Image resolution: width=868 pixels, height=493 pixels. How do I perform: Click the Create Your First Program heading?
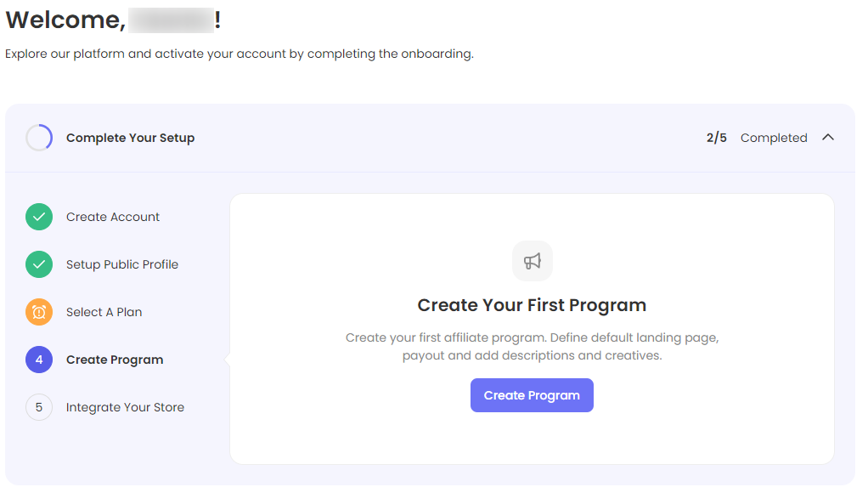pyautogui.click(x=532, y=305)
